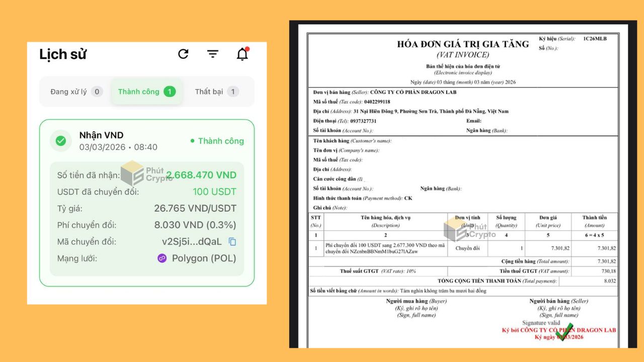Click the Signature valid stamp text
Screen dimensions: 644x362
pyautogui.click(x=541, y=323)
